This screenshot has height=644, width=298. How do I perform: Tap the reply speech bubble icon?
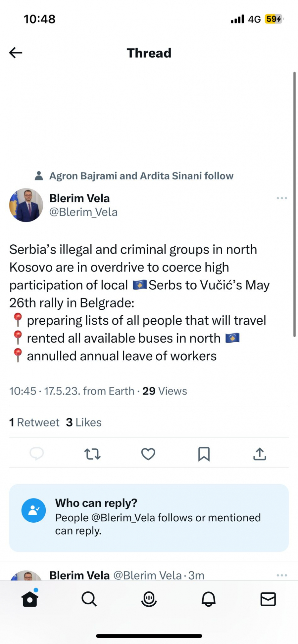(x=37, y=454)
